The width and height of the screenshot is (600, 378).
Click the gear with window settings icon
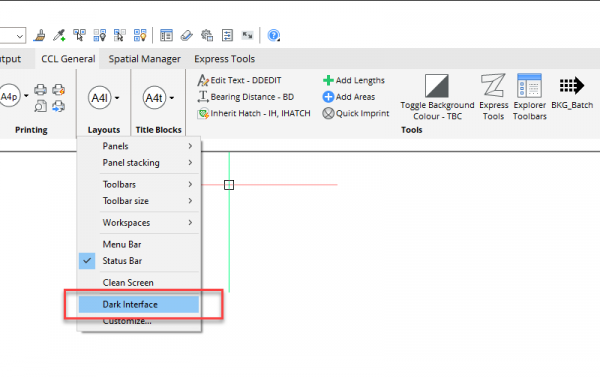pos(207,36)
